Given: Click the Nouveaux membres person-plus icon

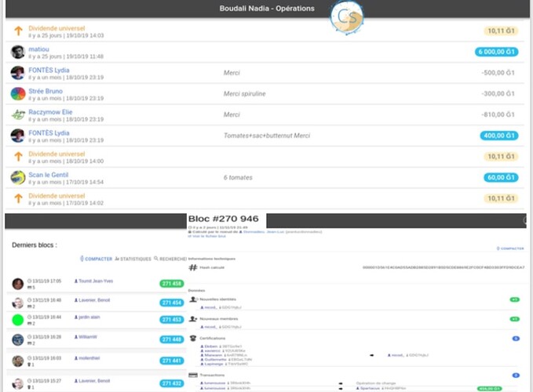Looking at the screenshot, I should point(193,318).
